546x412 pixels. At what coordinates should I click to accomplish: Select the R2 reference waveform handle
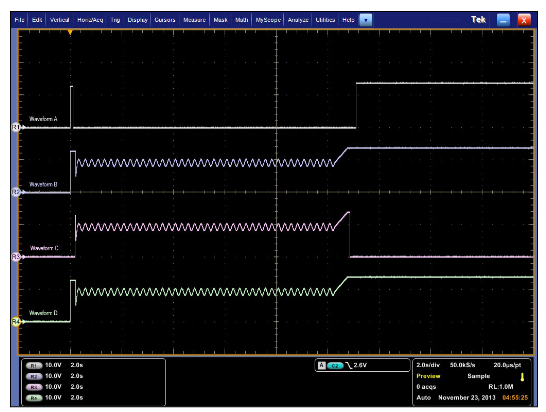pyautogui.click(x=16, y=192)
